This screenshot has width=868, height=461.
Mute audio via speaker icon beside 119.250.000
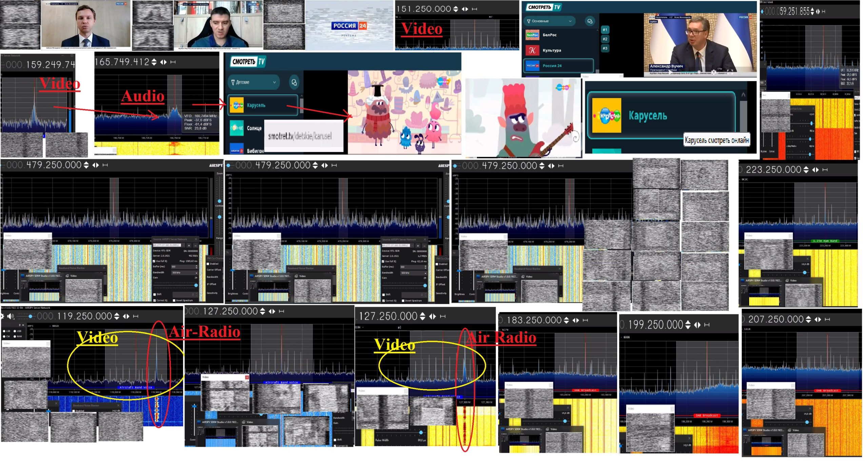click(x=11, y=316)
